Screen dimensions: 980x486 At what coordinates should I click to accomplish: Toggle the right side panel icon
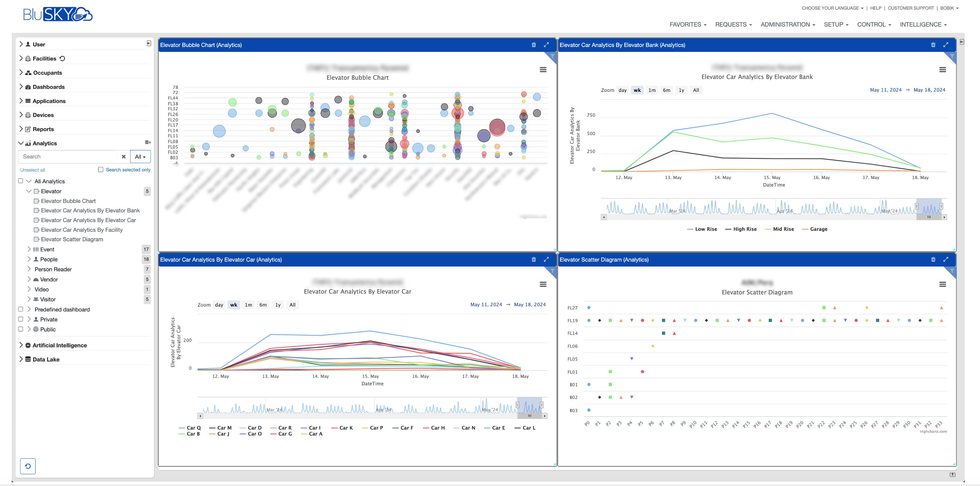click(x=961, y=42)
